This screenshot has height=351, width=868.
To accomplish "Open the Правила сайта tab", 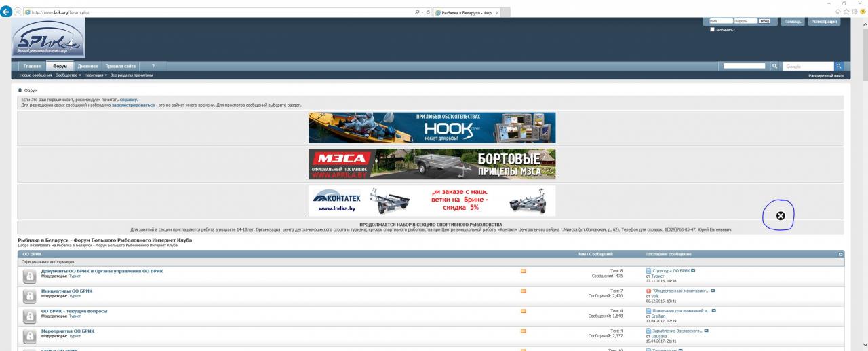I will point(120,66).
